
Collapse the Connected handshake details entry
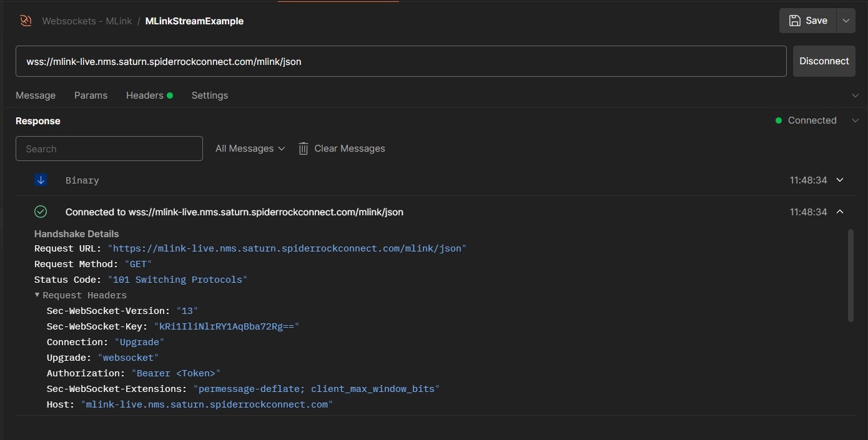[840, 212]
